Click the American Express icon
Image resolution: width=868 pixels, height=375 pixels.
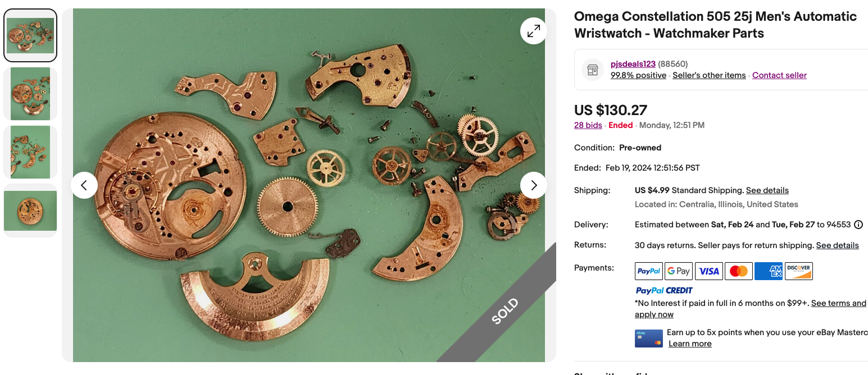pyautogui.click(x=768, y=271)
